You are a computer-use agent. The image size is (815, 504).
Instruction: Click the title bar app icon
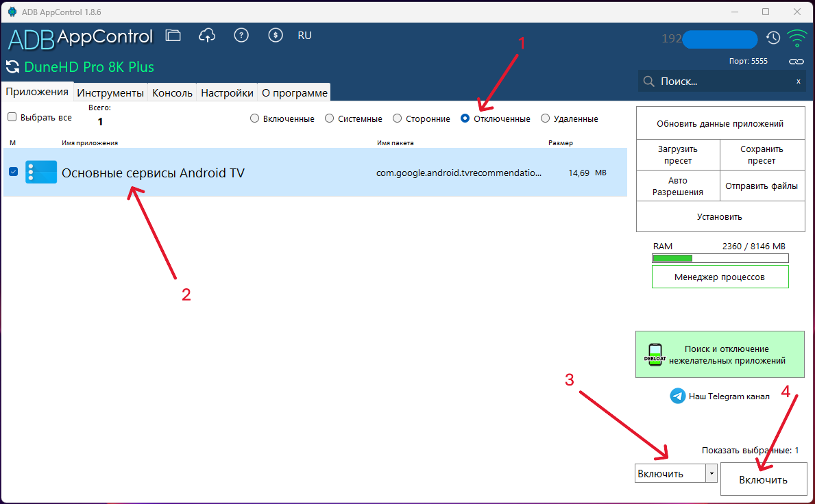coord(12,12)
